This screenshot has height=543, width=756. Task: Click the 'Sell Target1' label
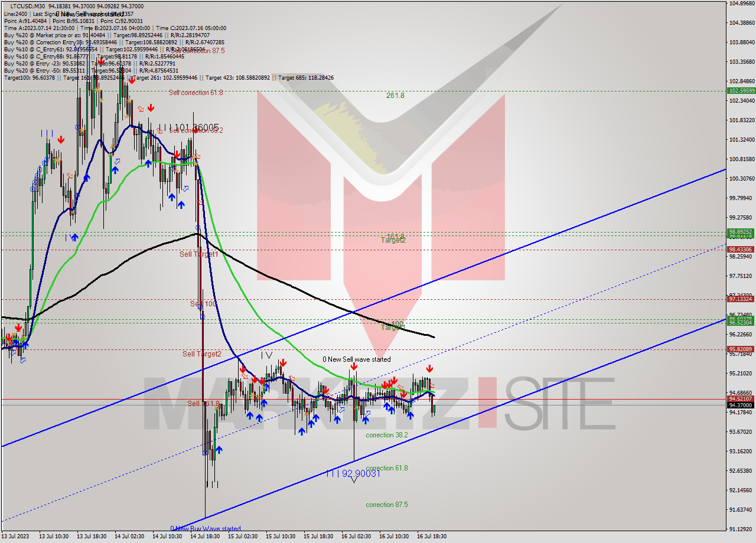click(x=199, y=254)
